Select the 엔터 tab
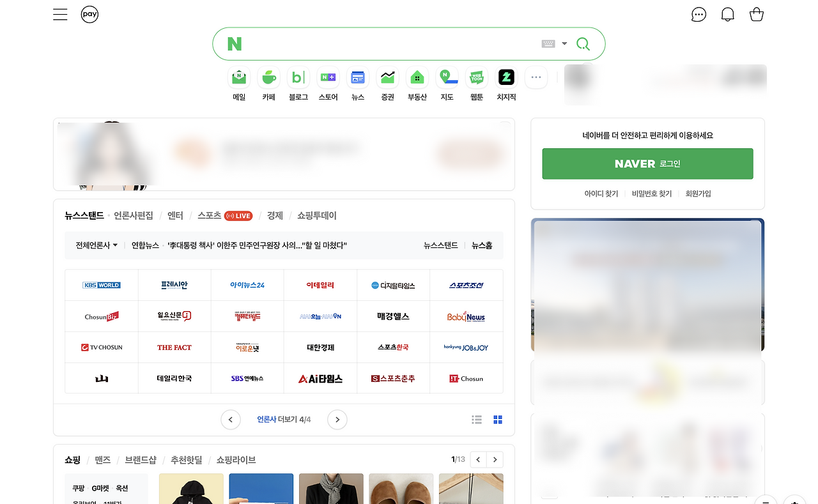 click(x=175, y=216)
